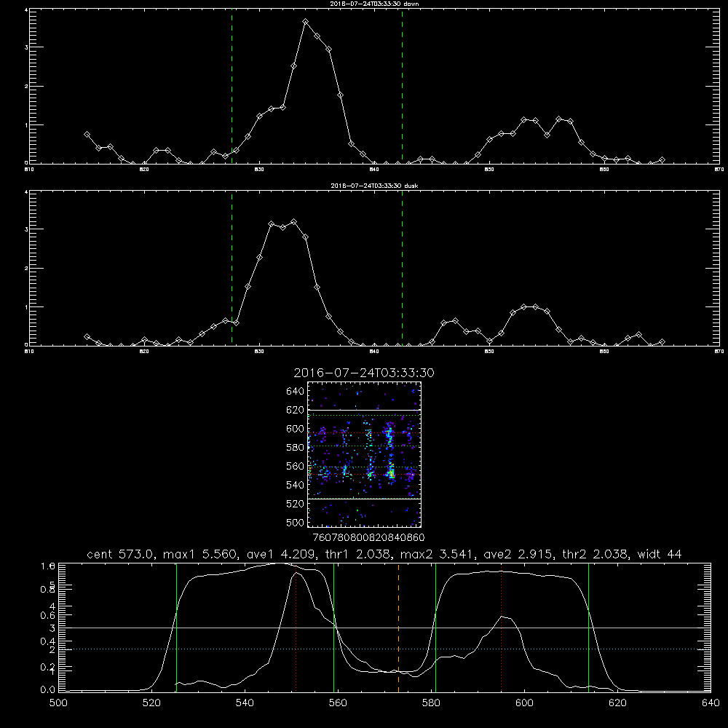Click the last diamond data point in dusk plot
This screenshot has height=728, width=728.
click(662, 342)
